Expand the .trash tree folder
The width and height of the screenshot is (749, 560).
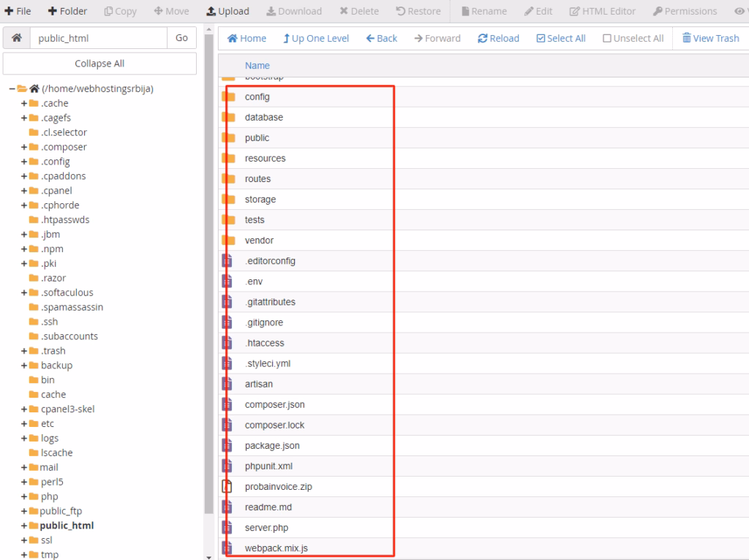24,351
